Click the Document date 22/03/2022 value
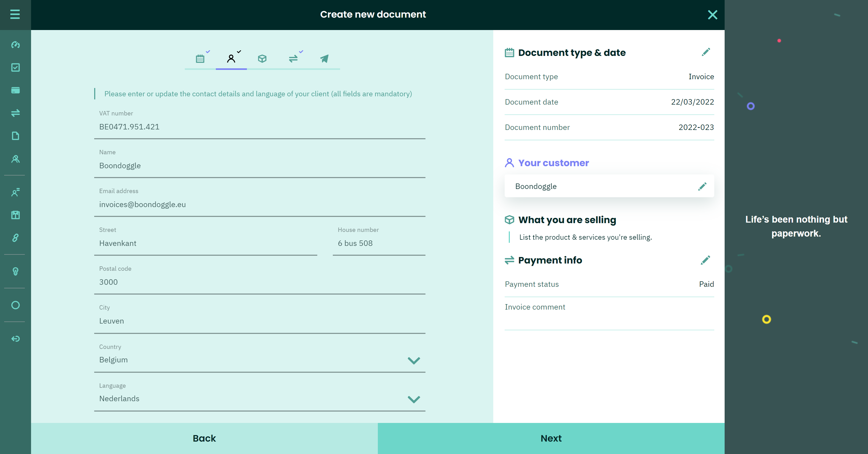Viewport: 868px width, 454px height. pos(693,102)
